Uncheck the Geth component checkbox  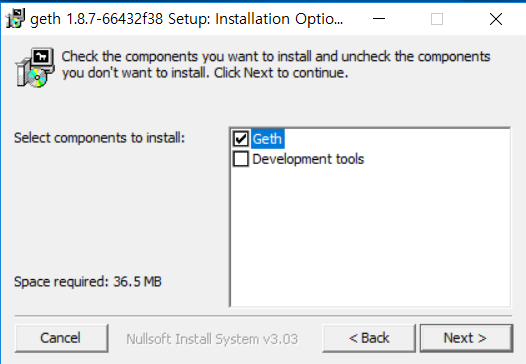point(241,139)
